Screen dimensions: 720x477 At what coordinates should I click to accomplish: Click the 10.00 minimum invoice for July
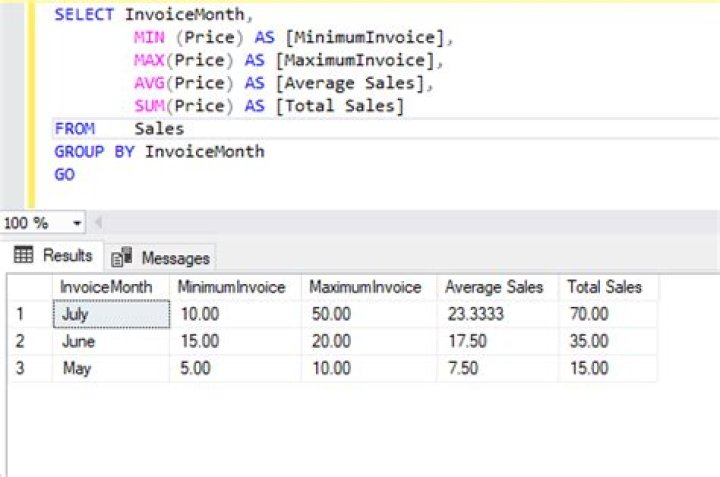[200, 314]
